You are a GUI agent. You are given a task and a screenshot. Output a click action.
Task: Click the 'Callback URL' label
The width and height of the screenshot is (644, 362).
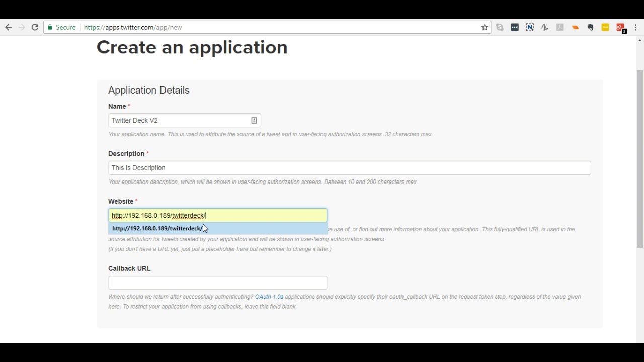(129, 268)
